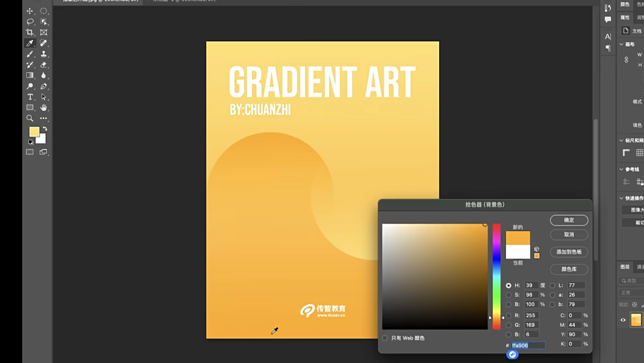Switch to the 颜色 tab
Image resolution: width=644 pixels, height=363 pixels.
point(625,4)
